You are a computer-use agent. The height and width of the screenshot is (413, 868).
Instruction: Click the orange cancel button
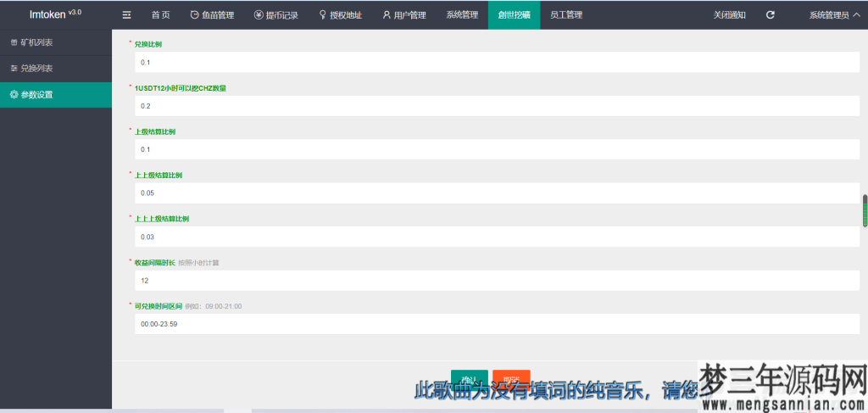[x=511, y=379]
